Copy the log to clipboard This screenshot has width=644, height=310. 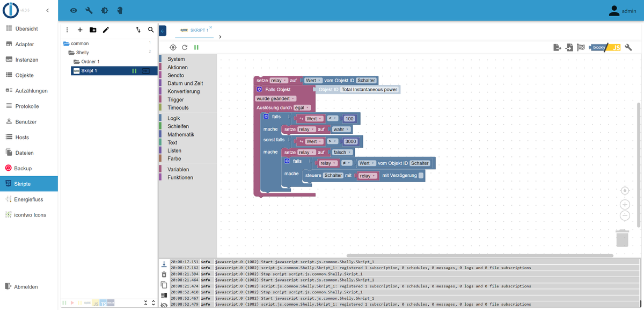pyautogui.click(x=164, y=285)
